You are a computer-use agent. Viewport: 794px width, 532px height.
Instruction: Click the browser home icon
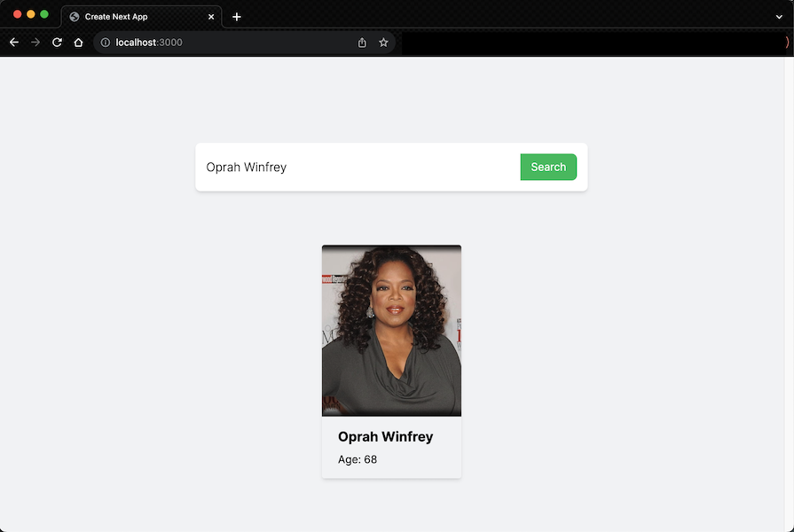point(78,42)
